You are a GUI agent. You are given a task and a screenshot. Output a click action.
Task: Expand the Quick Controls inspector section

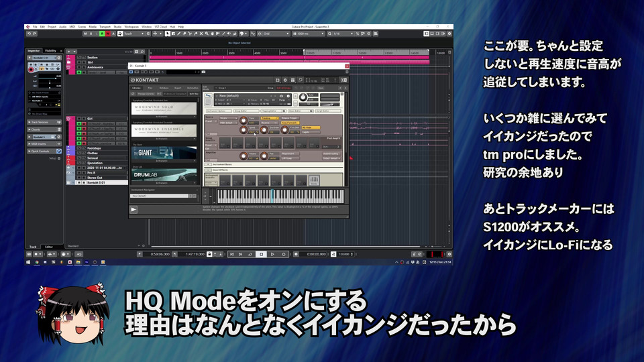[44, 152]
